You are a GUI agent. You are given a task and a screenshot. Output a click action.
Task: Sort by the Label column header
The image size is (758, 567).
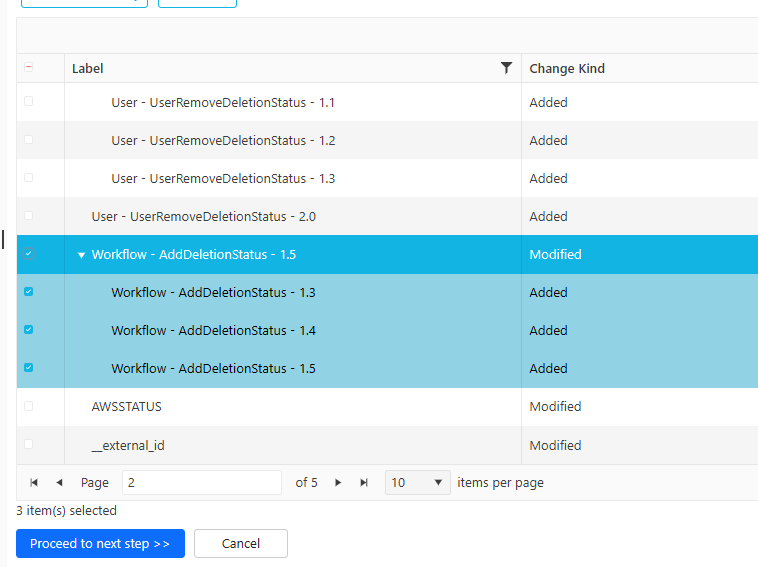click(x=88, y=68)
